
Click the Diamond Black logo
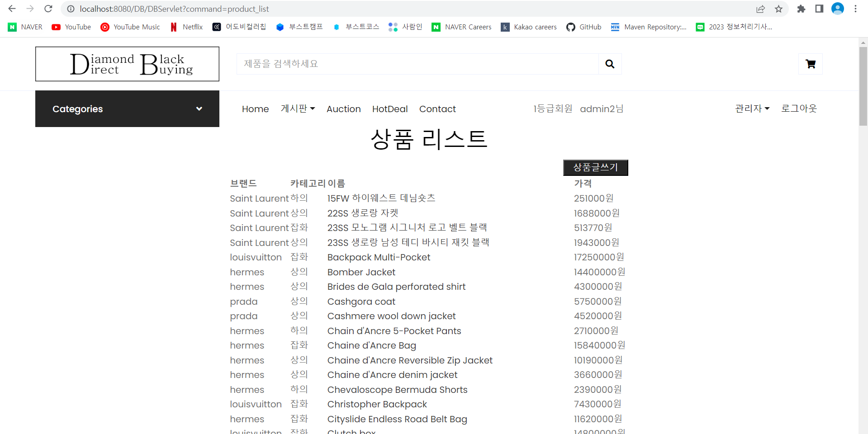(x=127, y=64)
